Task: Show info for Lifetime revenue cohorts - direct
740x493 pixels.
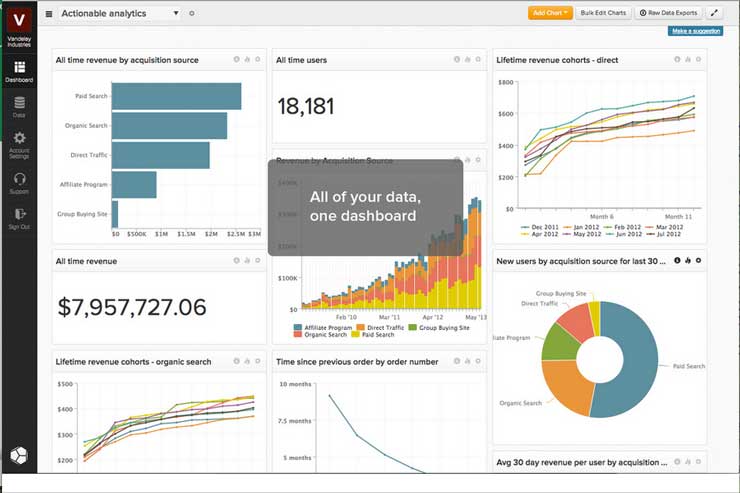Action: coord(677,59)
